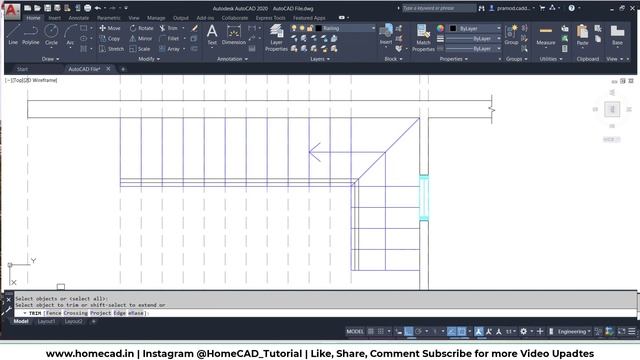
Task: Activate the Trim tool
Action: point(169,28)
